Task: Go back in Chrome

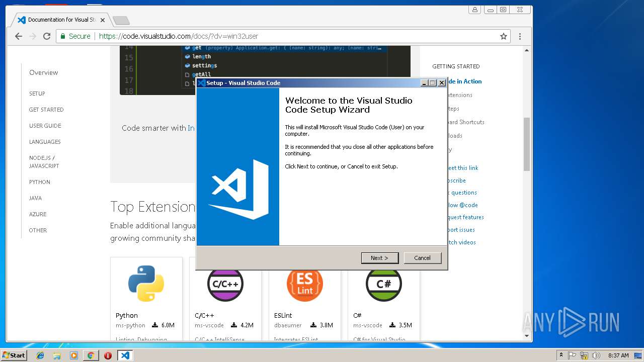Action: pyautogui.click(x=19, y=36)
